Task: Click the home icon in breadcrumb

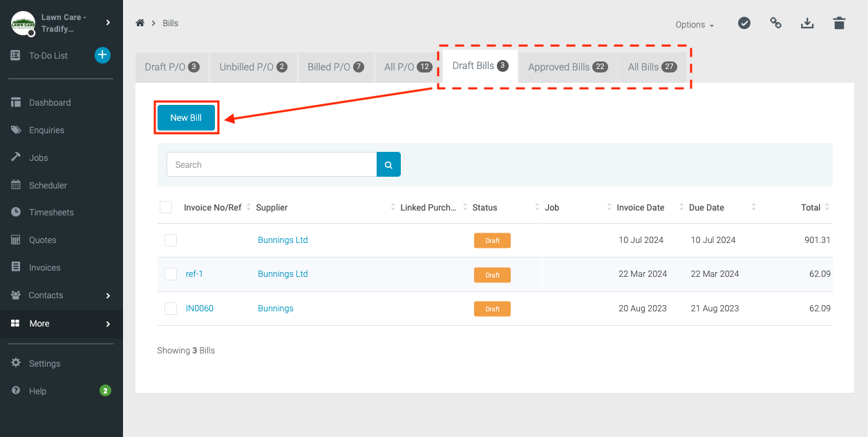Action: pos(140,23)
